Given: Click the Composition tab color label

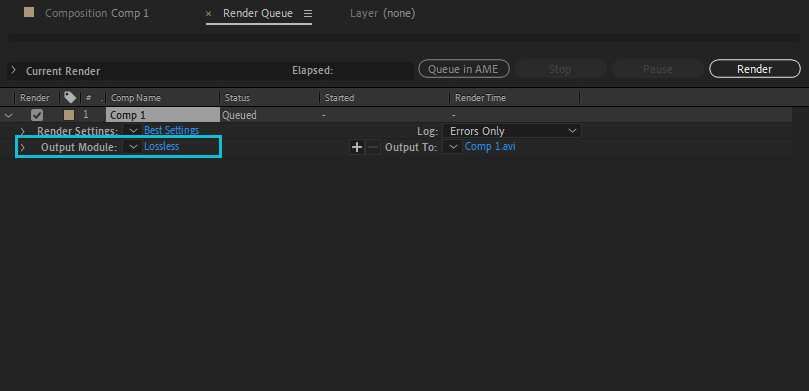Looking at the screenshot, I should click(x=29, y=12).
